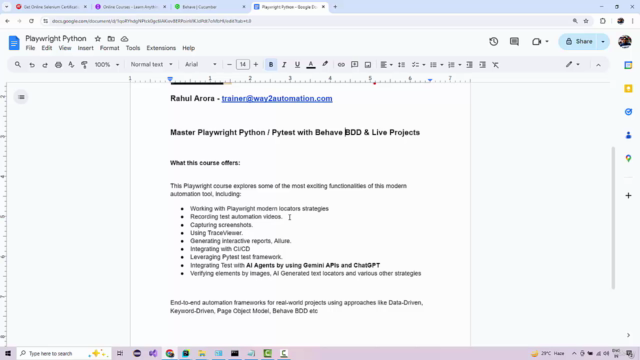Viewport: 640px width, 360px height.
Task: Move document using folder icon
Action: pyautogui.click(x=111, y=39)
